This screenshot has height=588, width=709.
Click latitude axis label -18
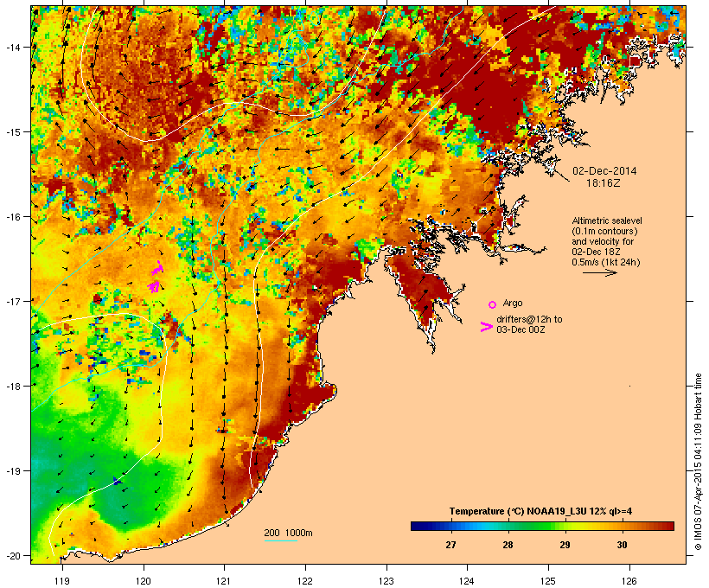12,386
